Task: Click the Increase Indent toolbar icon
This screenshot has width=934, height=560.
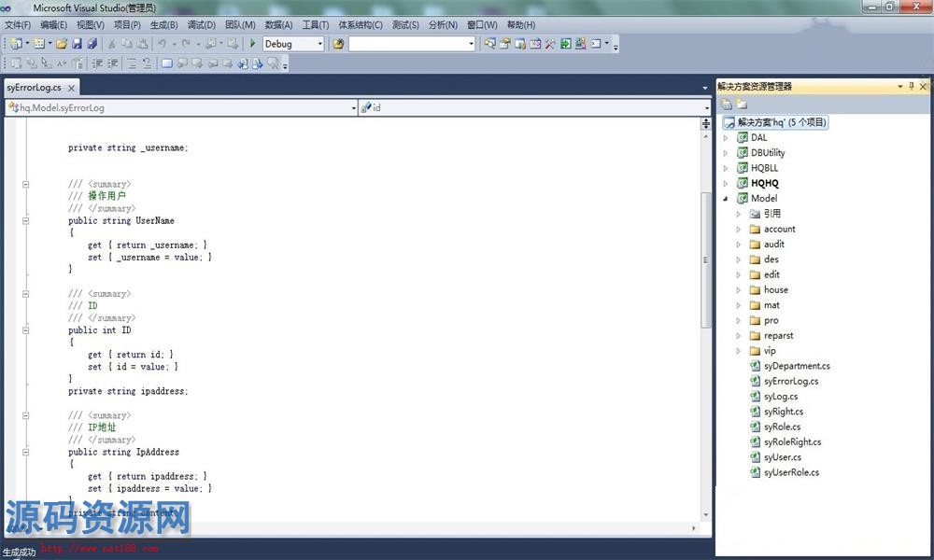Action: pos(112,63)
